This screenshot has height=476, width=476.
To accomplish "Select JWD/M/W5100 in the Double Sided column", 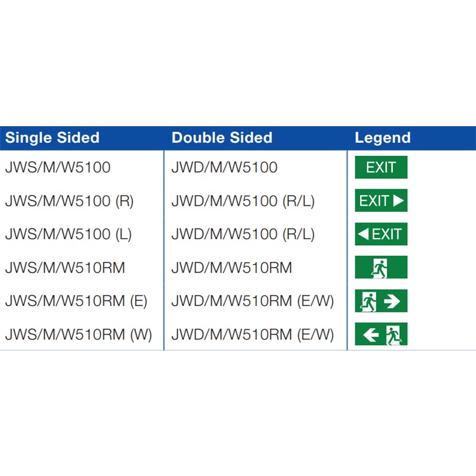I will click(x=224, y=168).
